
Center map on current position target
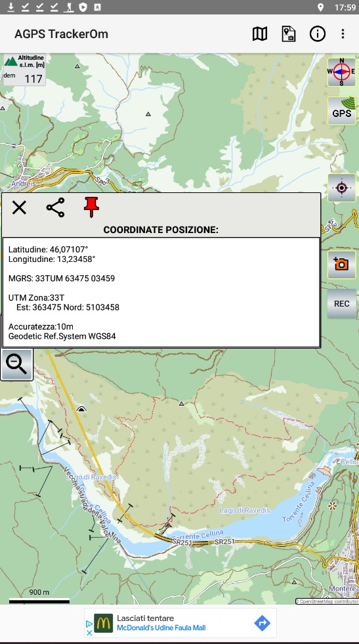[341, 188]
